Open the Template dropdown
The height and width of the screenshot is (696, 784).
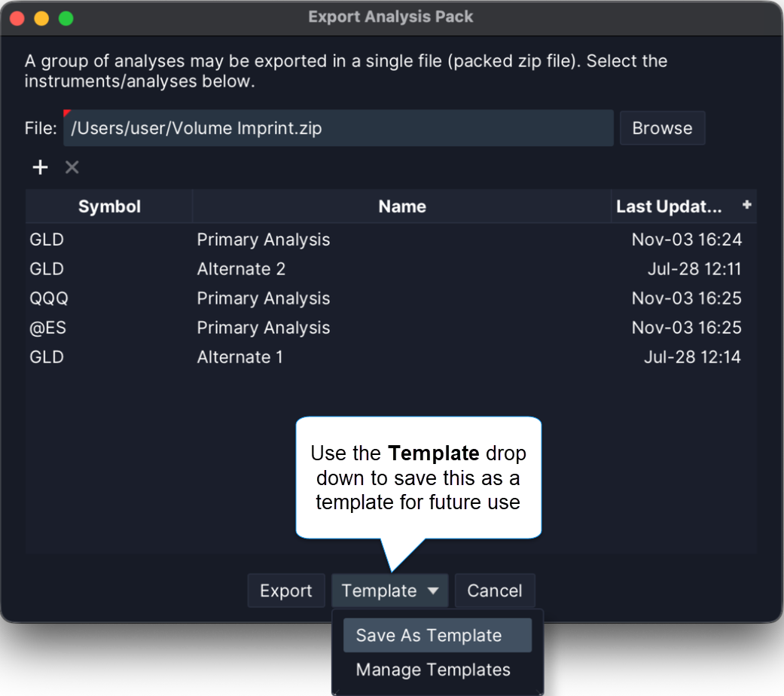tap(389, 591)
